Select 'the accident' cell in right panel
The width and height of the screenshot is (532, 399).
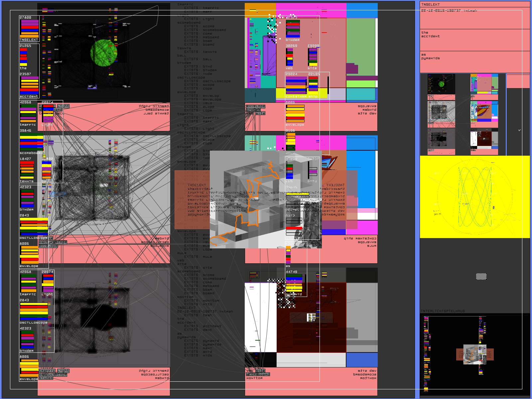pos(475,40)
